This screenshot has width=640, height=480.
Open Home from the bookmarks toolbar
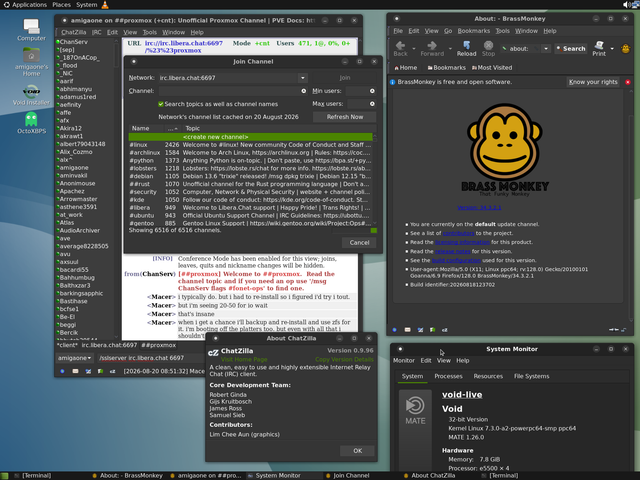(405, 68)
